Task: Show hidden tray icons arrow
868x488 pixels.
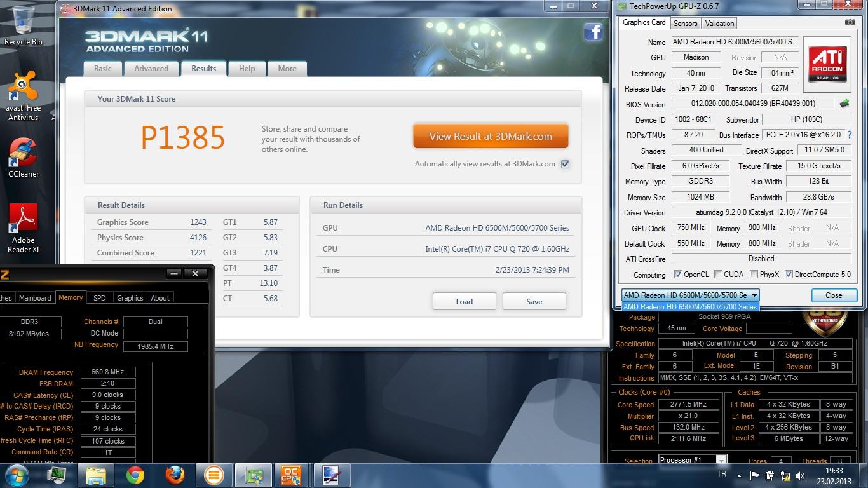Action: pyautogui.click(x=739, y=475)
